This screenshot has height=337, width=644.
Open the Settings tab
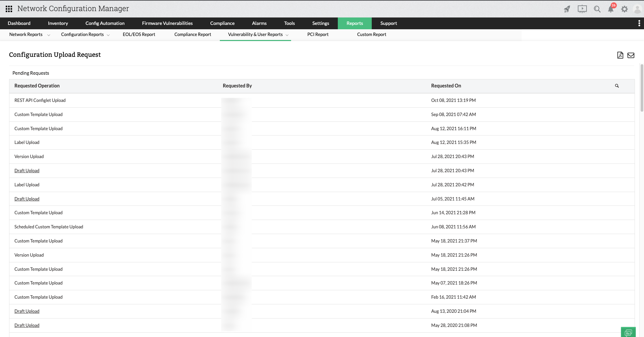321,23
